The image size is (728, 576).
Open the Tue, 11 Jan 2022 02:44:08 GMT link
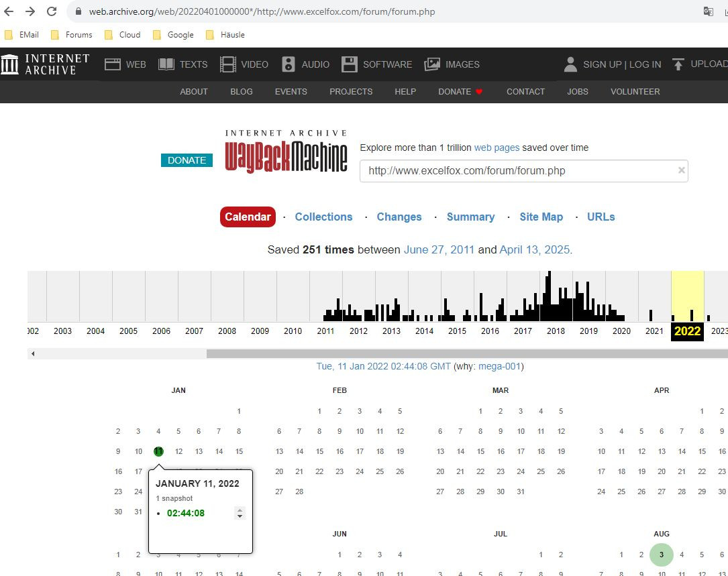pyautogui.click(x=384, y=366)
